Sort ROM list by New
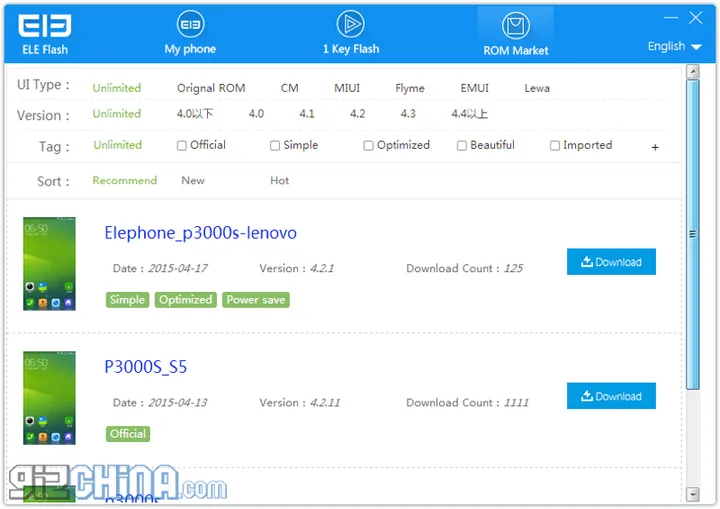 193,181
